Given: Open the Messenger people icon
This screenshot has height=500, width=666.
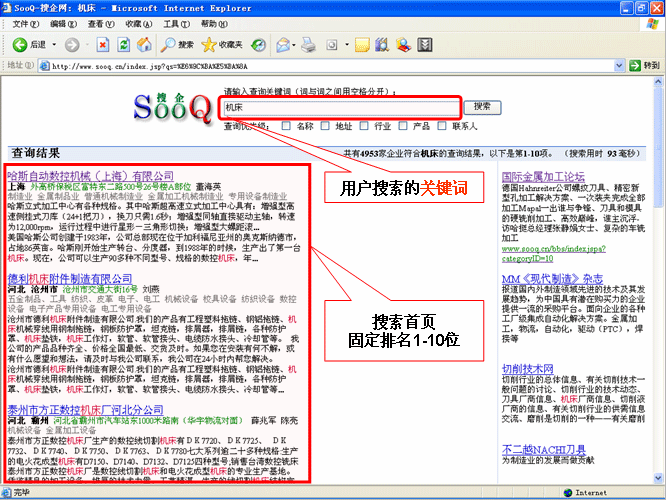Looking at the screenshot, I should coord(404,45).
